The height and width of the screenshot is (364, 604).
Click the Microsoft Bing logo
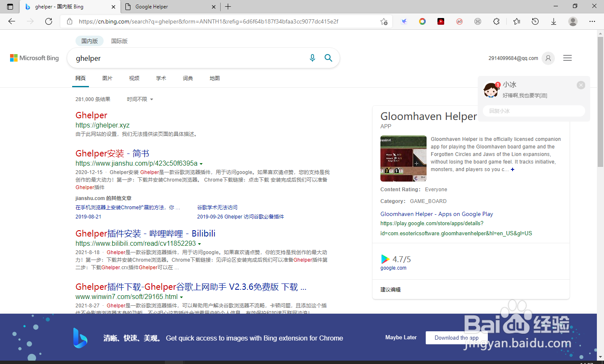pos(34,58)
